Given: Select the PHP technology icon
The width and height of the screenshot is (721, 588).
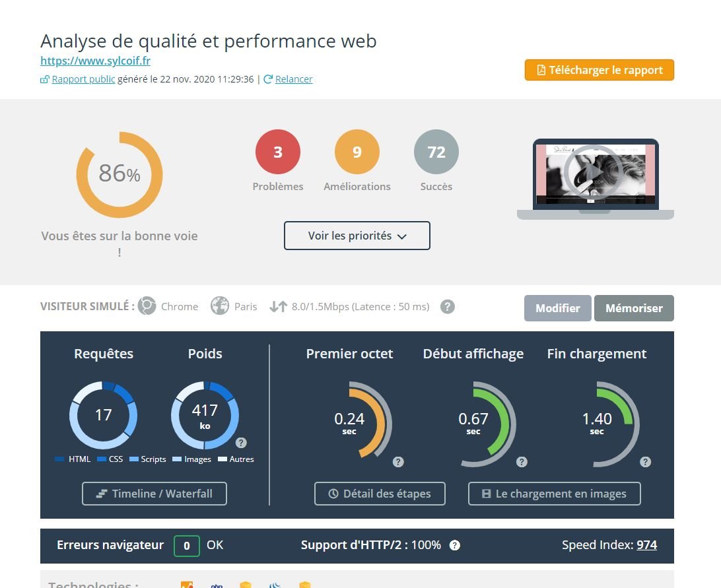Looking at the screenshot, I should [x=217, y=585].
